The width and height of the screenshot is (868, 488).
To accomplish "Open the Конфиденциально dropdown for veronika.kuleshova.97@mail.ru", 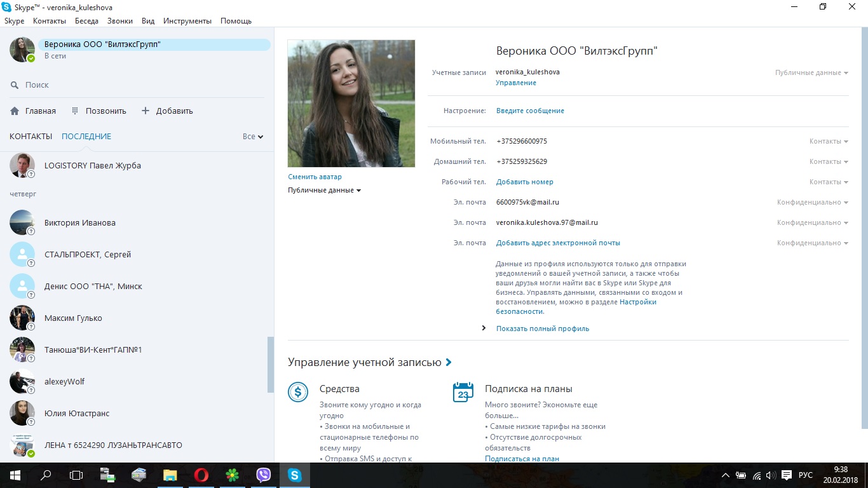I will [x=813, y=222].
